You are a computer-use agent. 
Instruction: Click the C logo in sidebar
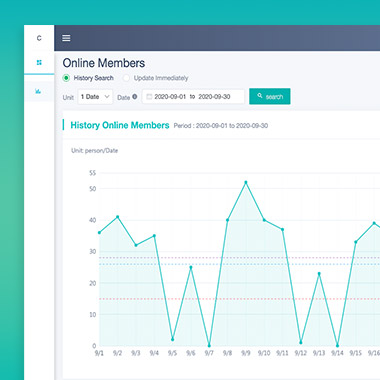click(39, 38)
